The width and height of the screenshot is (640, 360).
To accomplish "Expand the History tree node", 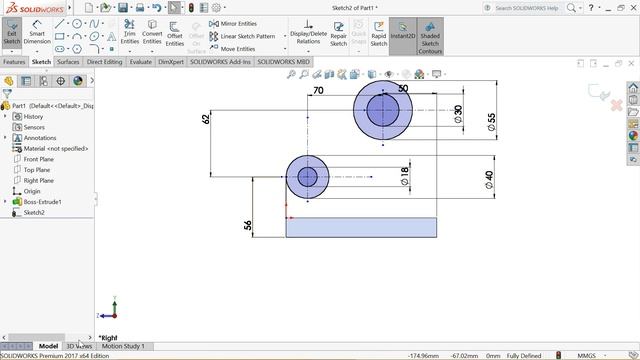I will (x=5, y=116).
